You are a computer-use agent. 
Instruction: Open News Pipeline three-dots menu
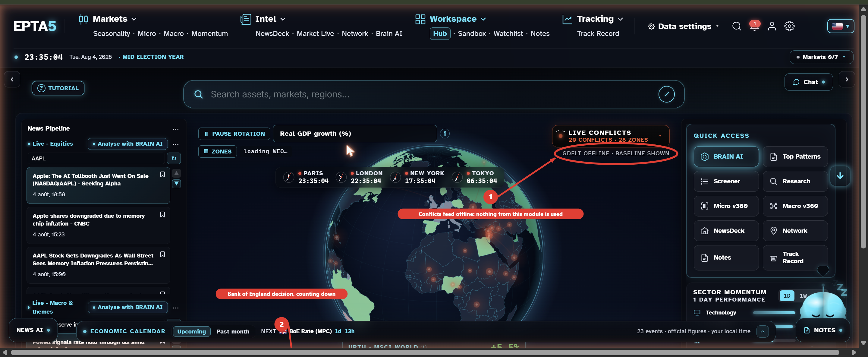click(175, 129)
